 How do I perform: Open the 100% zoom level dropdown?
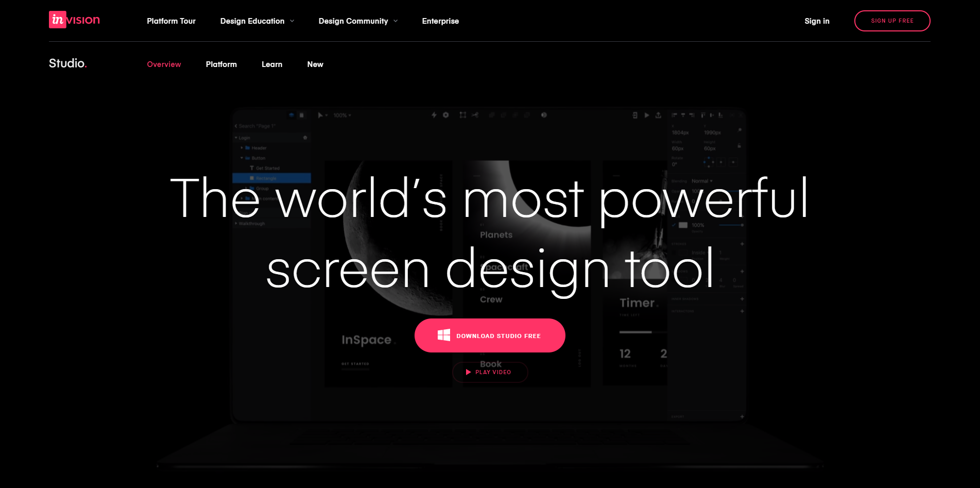341,115
